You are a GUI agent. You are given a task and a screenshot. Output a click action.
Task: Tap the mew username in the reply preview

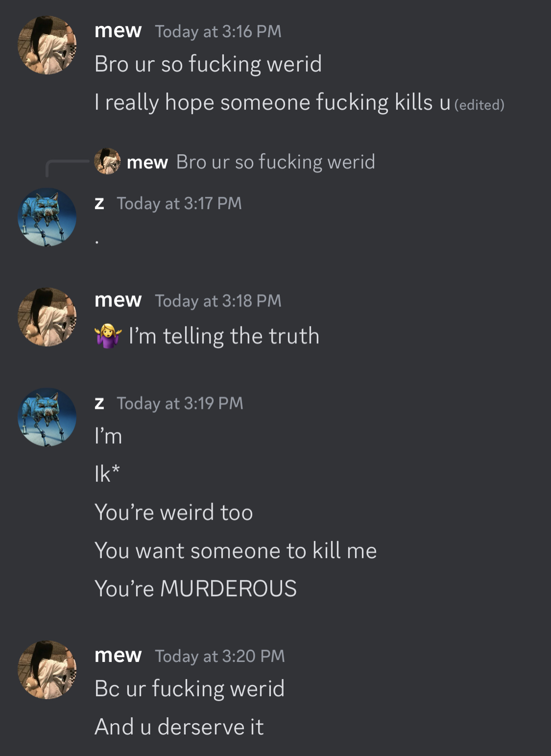point(147,162)
